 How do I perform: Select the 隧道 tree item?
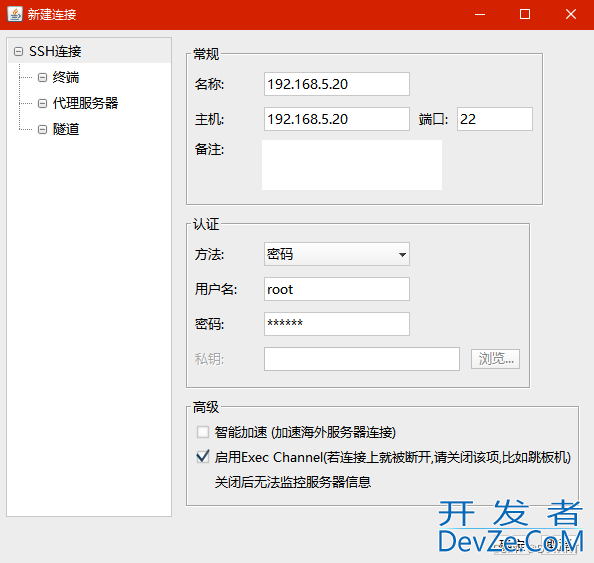[66, 129]
